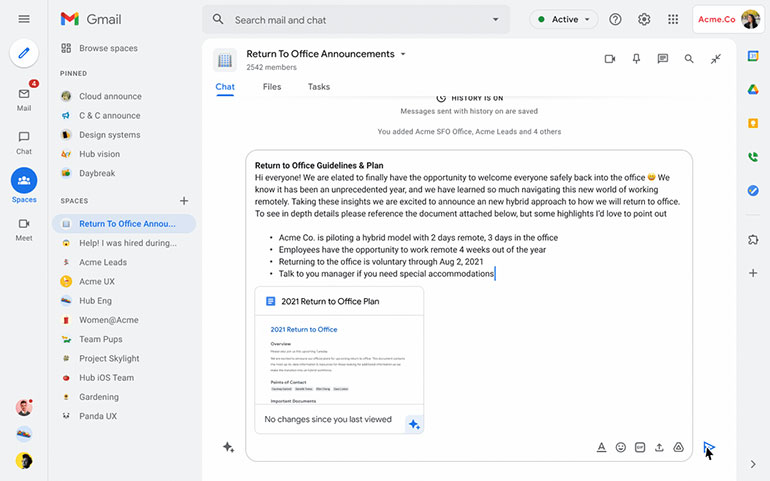
Task: Click sparkle icon left of compose box
Action: [228, 447]
